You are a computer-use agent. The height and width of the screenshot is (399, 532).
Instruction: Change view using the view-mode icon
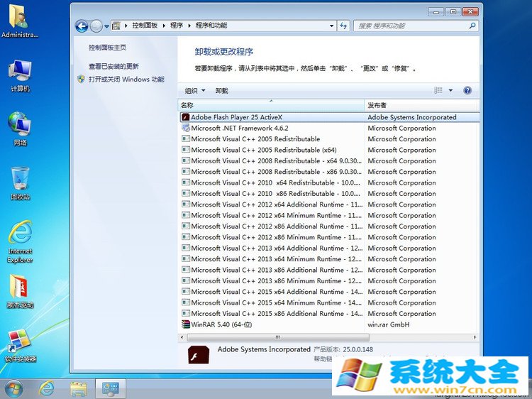click(438, 90)
